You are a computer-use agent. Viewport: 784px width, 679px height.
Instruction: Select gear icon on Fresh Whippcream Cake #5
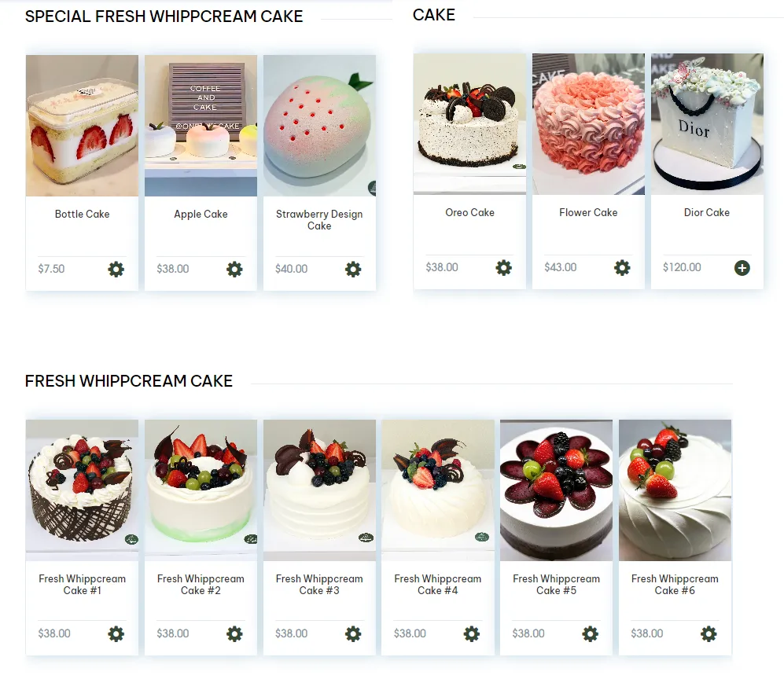point(590,634)
